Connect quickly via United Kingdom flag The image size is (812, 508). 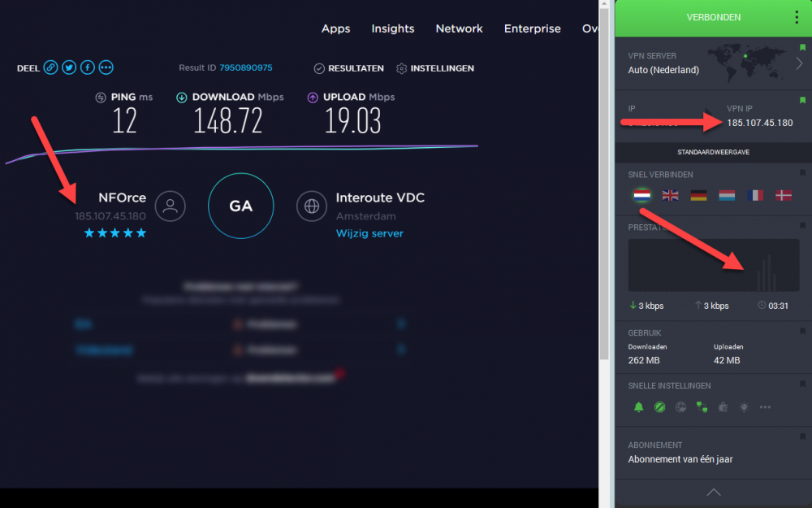[x=670, y=195]
